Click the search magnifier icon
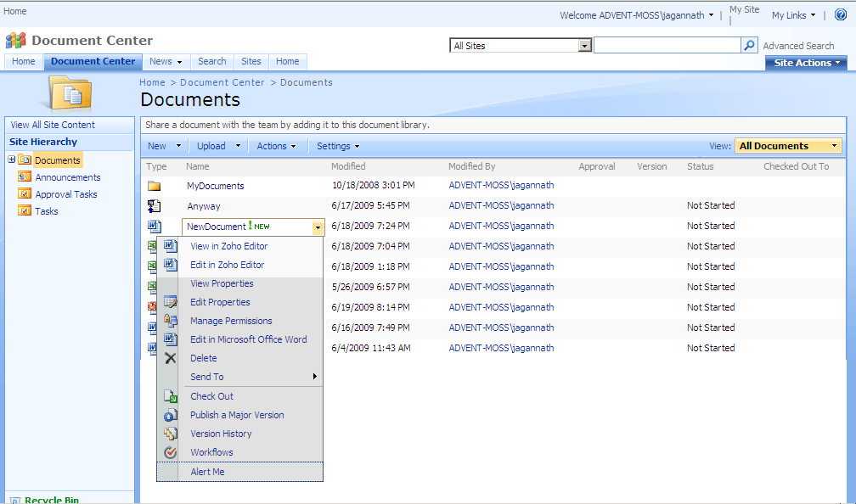 click(x=749, y=46)
